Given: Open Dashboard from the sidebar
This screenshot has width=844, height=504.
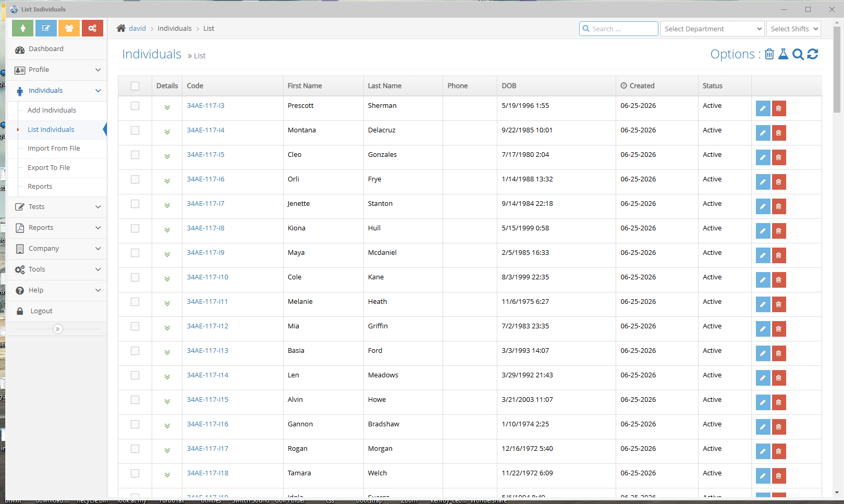Looking at the screenshot, I should click(x=58, y=49).
